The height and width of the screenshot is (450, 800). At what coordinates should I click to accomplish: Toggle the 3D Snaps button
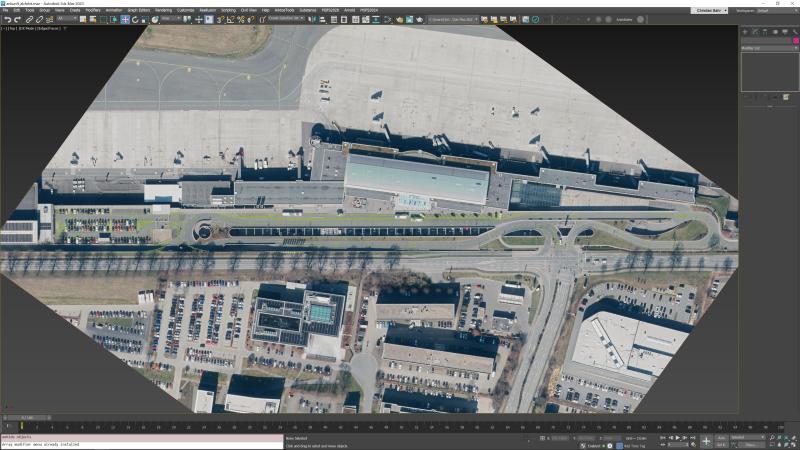(x=220, y=19)
